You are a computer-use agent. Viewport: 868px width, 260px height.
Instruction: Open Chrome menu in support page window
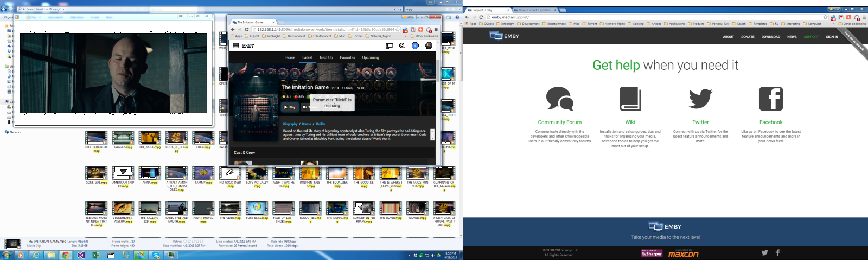(x=864, y=17)
